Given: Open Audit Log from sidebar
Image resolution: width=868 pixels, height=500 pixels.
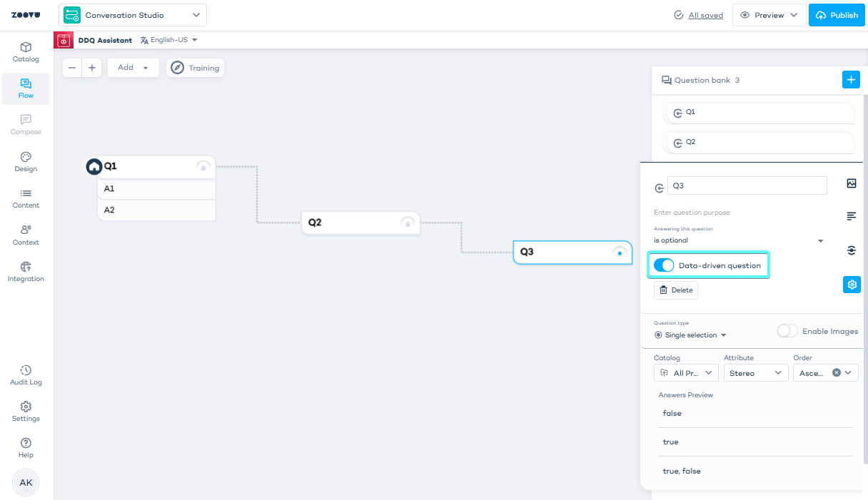Looking at the screenshot, I should pyautogui.click(x=26, y=375).
